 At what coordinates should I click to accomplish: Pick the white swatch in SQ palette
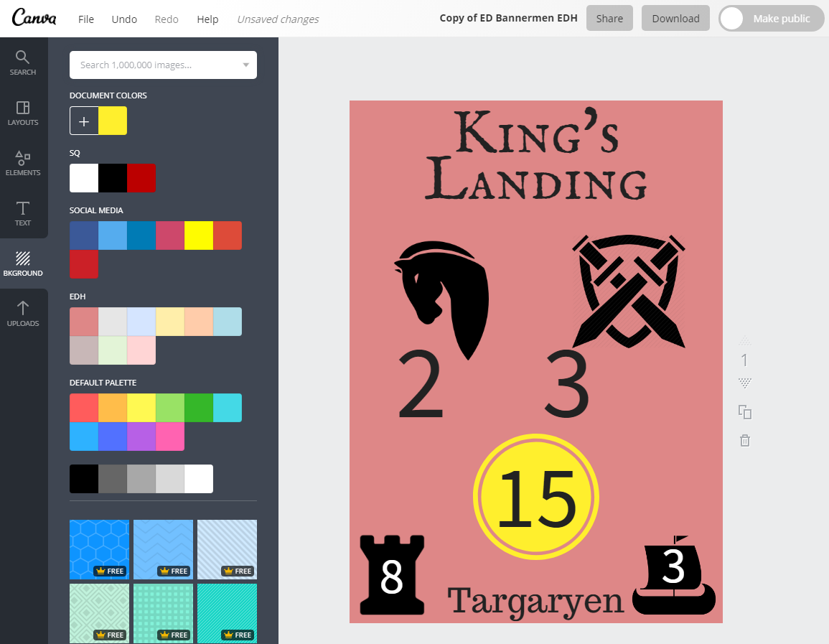pos(84,177)
